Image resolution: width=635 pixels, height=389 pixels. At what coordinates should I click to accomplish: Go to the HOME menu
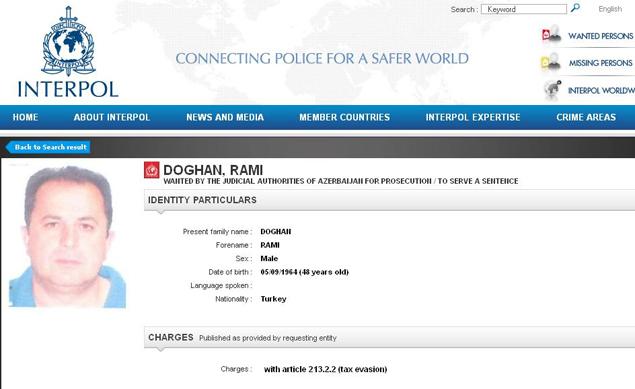point(25,117)
